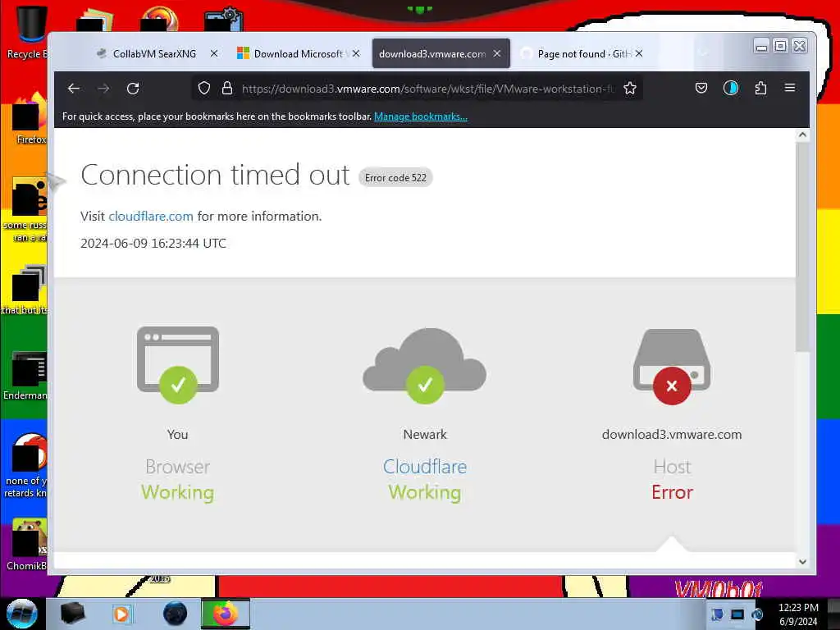Click the download3.vmware.com host label
The height and width of the screenshot is (630, 840).
672,435
